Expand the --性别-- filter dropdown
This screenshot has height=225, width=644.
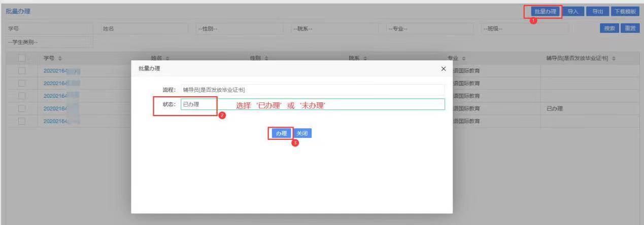[x=239, y=29]
